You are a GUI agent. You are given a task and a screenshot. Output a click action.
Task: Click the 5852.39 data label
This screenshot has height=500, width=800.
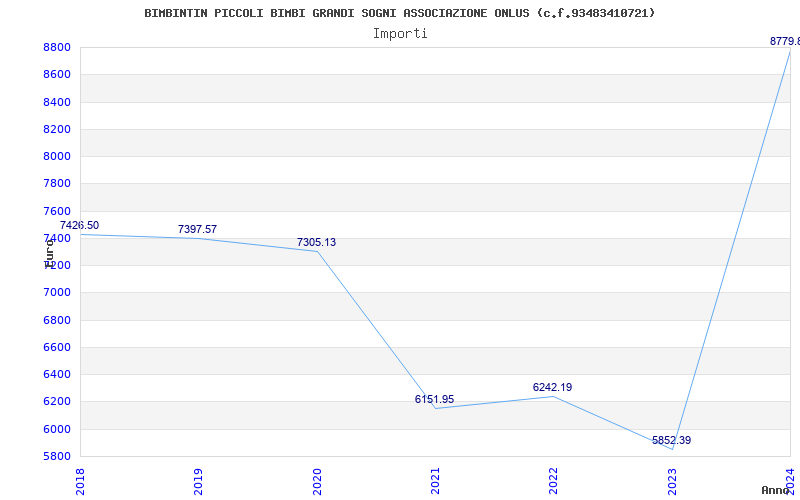671,440
